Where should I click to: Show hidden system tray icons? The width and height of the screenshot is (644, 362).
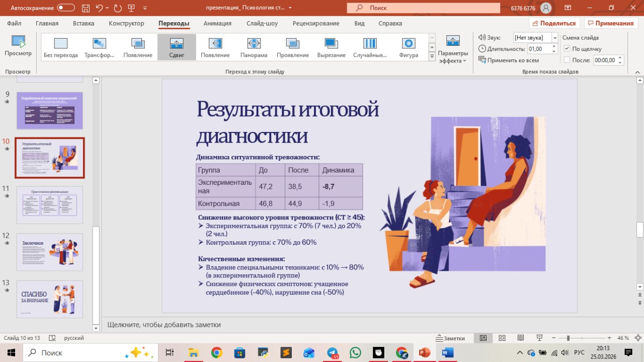[521, 352]
